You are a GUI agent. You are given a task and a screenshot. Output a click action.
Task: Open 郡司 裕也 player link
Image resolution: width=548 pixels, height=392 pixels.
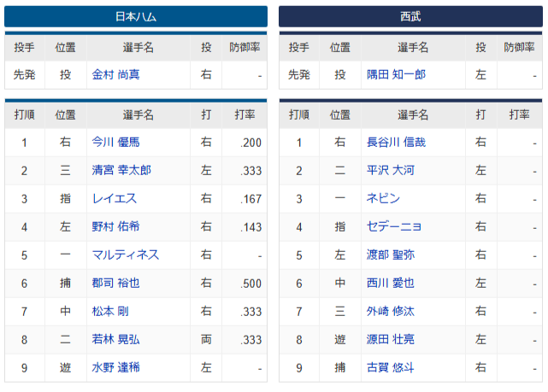115,283
